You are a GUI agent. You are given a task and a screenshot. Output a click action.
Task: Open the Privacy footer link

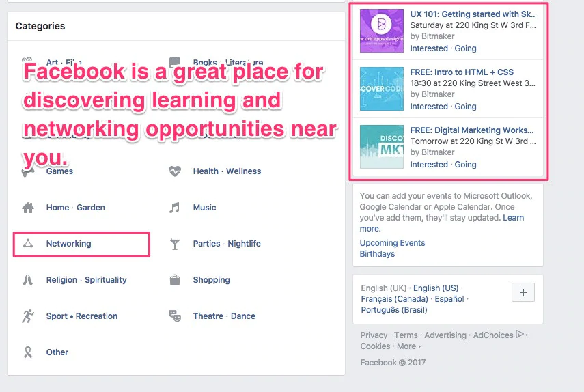pyautogui.click(x=374, y=335)
